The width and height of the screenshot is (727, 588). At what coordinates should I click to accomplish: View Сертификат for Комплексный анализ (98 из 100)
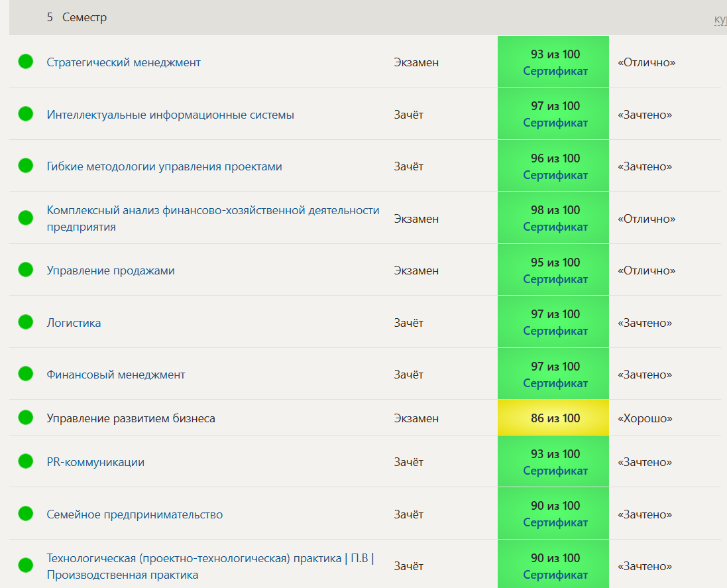555,227
